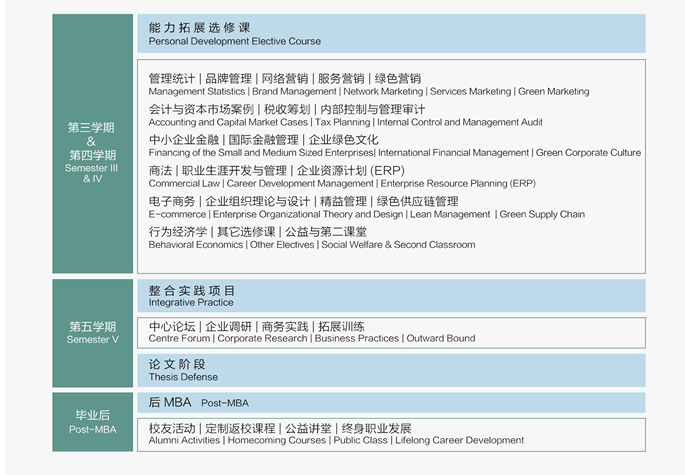Click 'Outward Bound' item text
Image resolution: width=685 pixels, height=475 pixels.
tap(441, 339)
